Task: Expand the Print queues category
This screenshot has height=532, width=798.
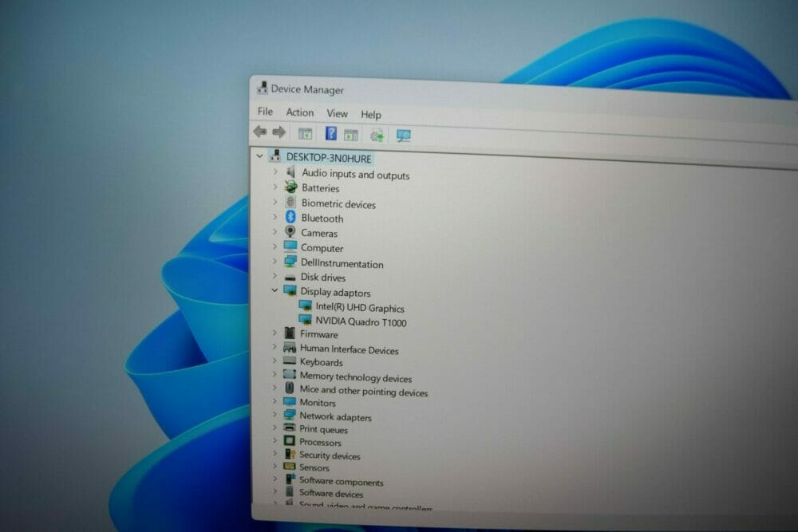Action: click(275, 428)
